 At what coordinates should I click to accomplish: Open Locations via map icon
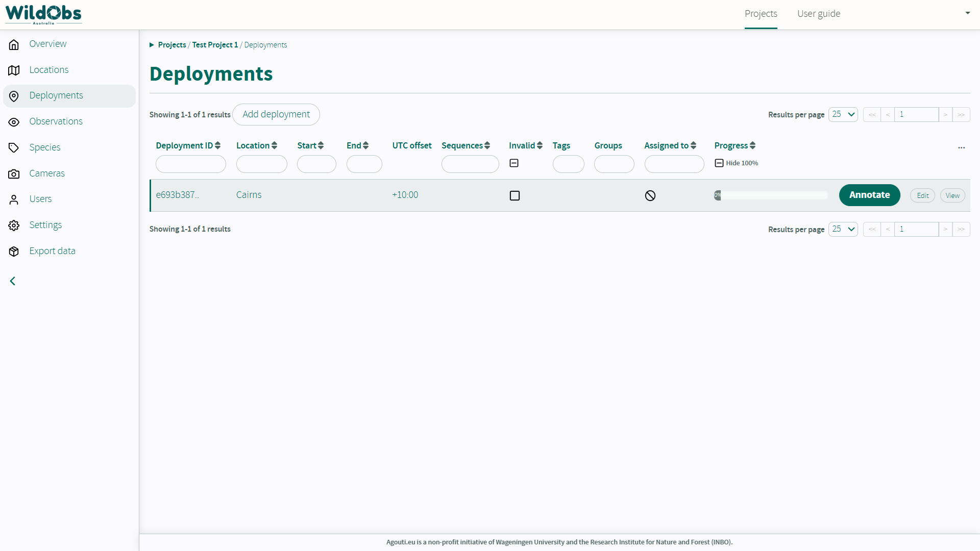[x=14, y=70]
